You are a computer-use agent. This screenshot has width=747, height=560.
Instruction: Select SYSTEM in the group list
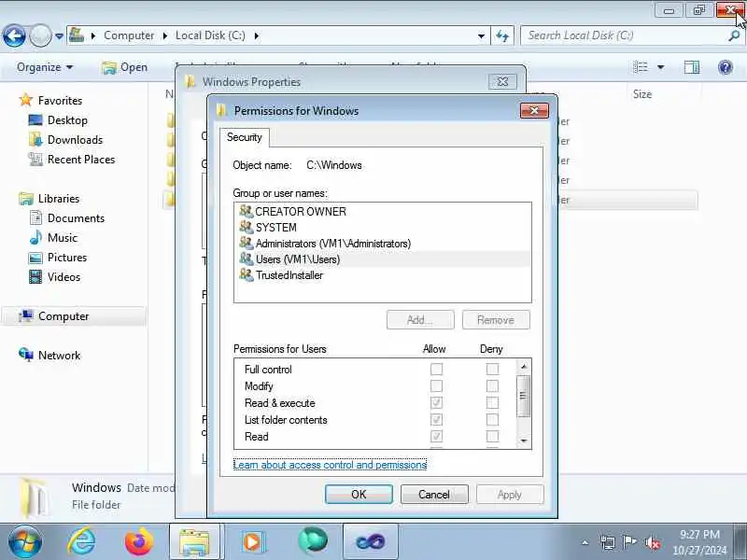(268, 227)
